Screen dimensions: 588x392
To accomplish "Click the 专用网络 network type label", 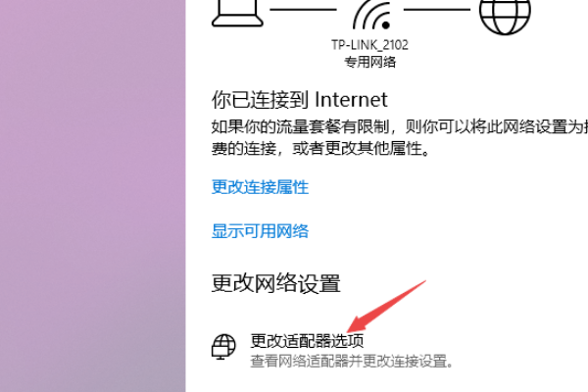I will tap(370, 62).
